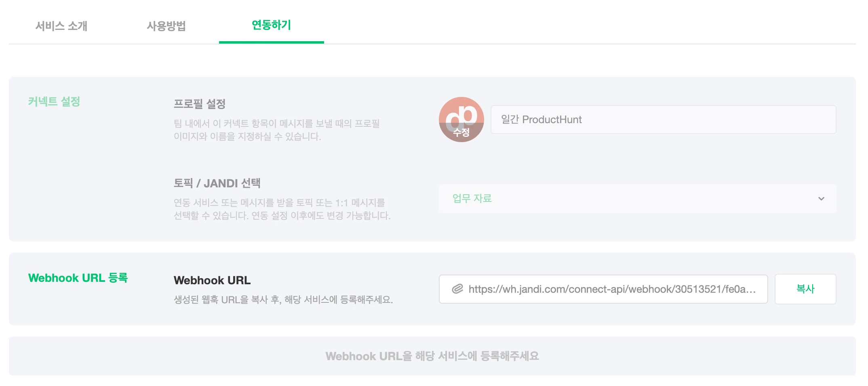Select the 연동하기 tab
The width and height of the screenshot is (868, 386).
click(x=271, y=25)
